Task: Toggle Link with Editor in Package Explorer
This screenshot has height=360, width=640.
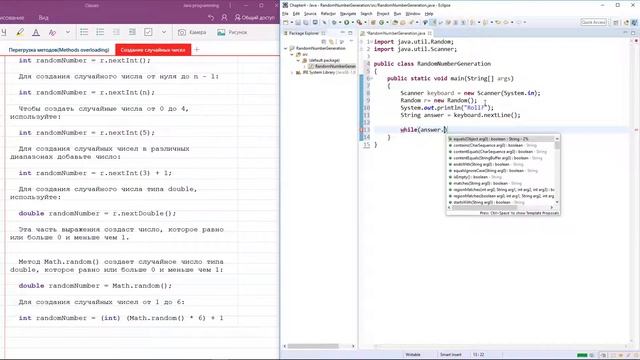Action: click(332, 42)
